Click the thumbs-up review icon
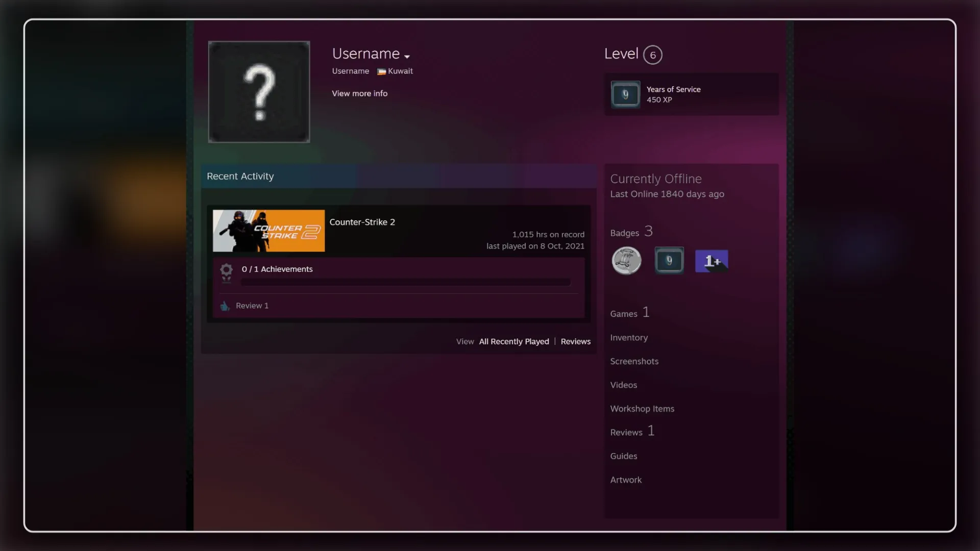The image size is (980, 551). click(225, 306)
